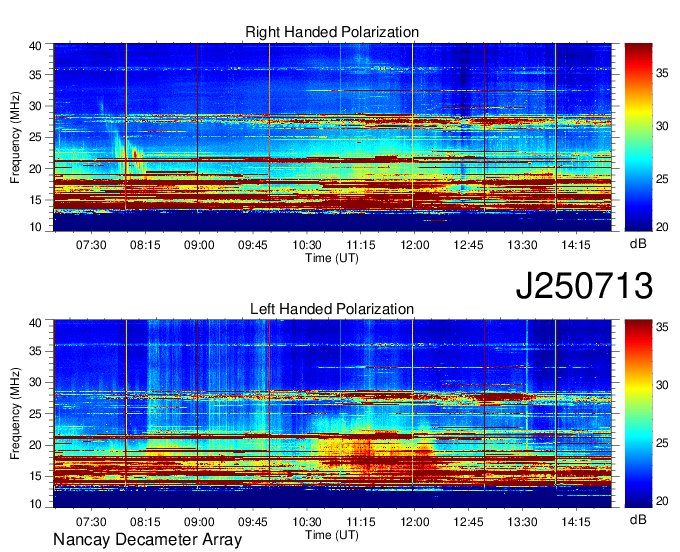This screenshot has height=552, width=680.
Task: Click the 25 label on Right Handed color bar
Action: tap(662, 179)
